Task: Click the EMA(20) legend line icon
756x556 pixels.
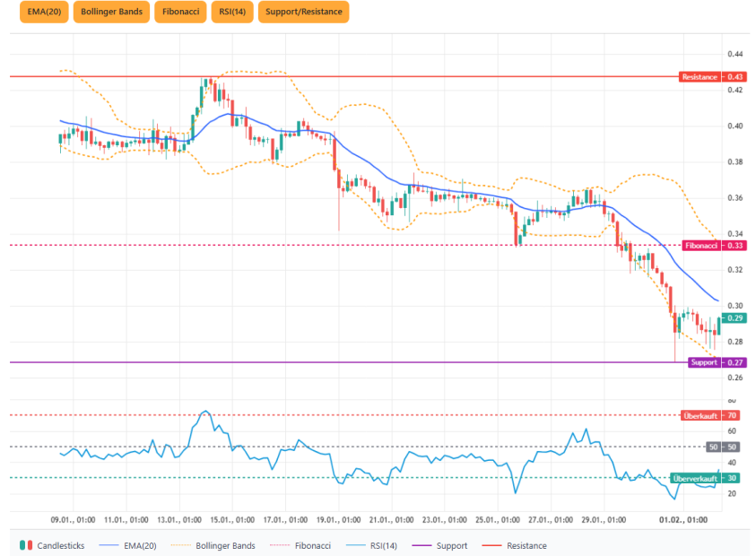Action: (x=108, y=545)
